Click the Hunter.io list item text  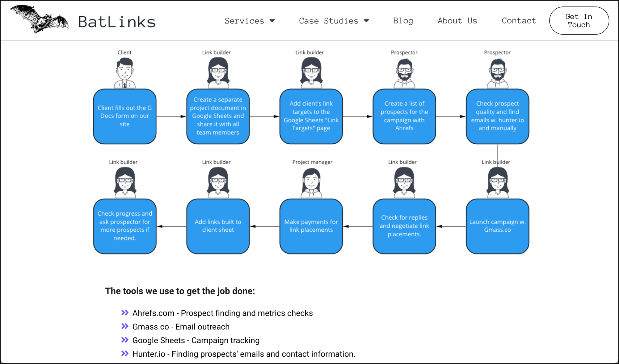pos(244,354)
